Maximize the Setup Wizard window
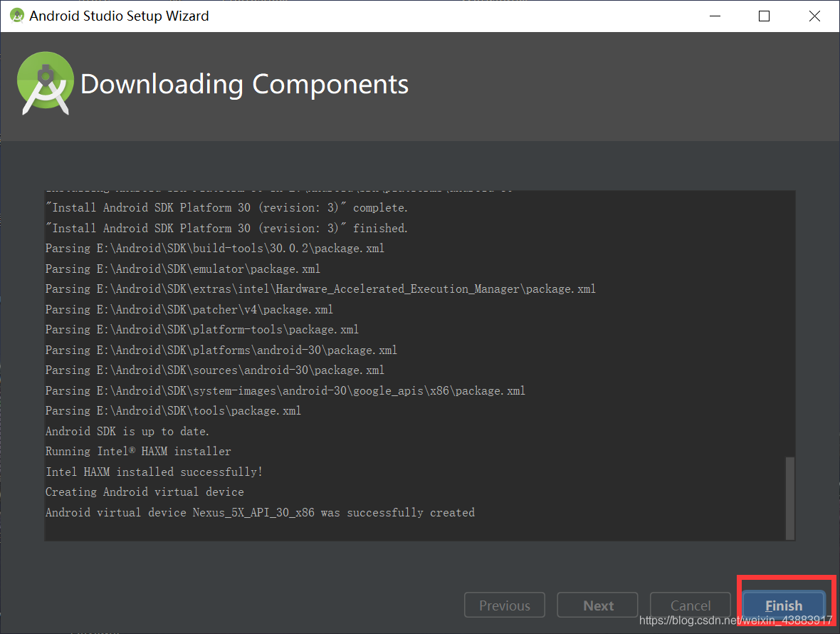 764,16
